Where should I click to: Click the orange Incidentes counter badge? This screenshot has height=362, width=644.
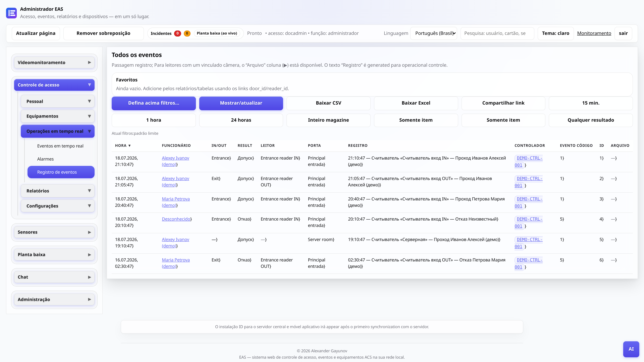coord(187,33)
